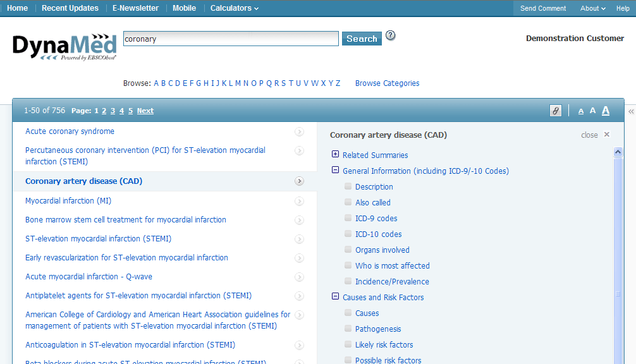This screenshot has width=636, height=364.
Task: Check the Incidence/Prevalence checkbox
Action: coord(348,281)
